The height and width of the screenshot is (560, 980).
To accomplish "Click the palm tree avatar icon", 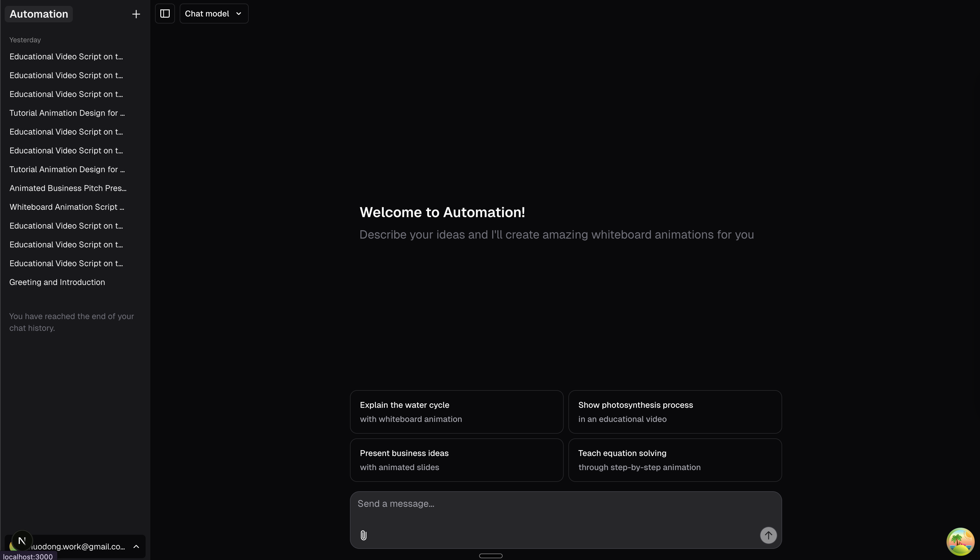I will 960,541.
